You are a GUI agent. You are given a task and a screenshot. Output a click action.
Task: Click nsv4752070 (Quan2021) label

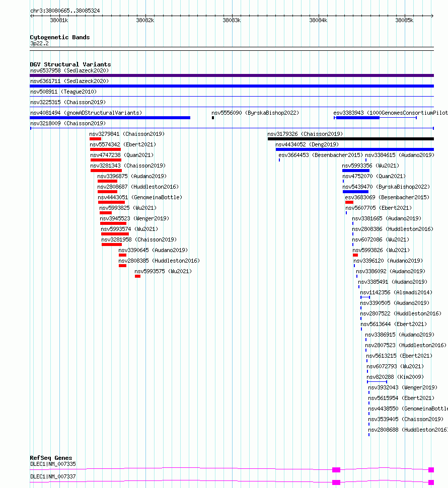tap(374, 177)
